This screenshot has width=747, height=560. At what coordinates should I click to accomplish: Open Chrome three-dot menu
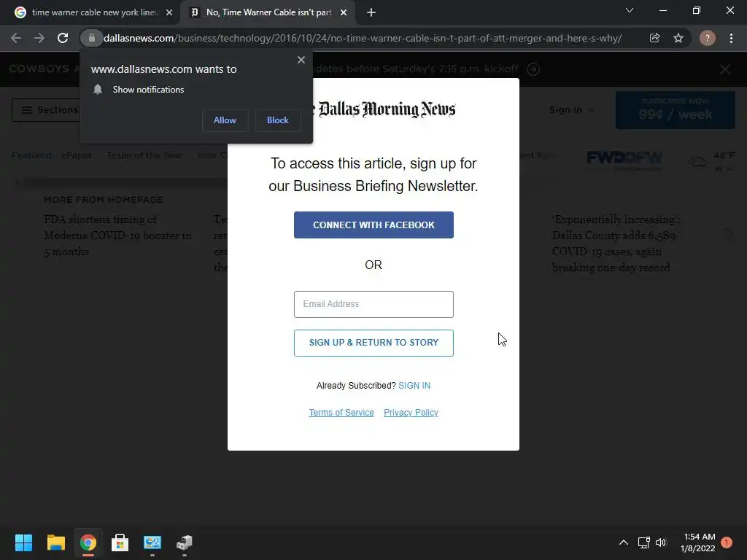tap(731, 38)
